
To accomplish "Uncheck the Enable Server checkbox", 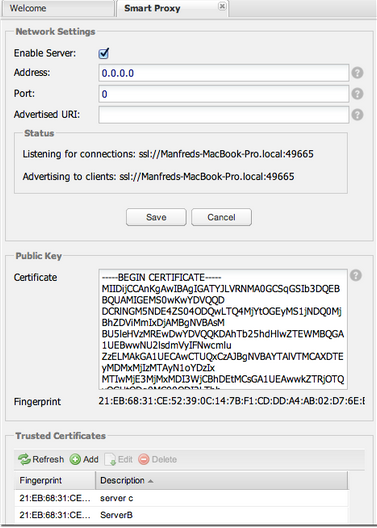I will pyautogui.click(x=104, y=53).
